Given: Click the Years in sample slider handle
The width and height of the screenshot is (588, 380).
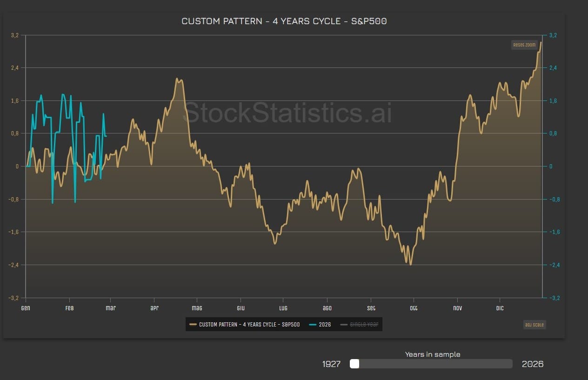Looking at the screenshot, I should click(x=354, y=364).
